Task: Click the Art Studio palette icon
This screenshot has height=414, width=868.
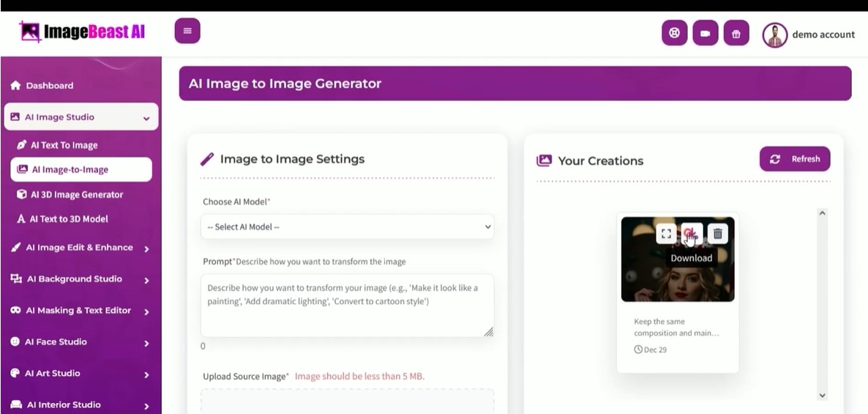Action: (15, 373)
